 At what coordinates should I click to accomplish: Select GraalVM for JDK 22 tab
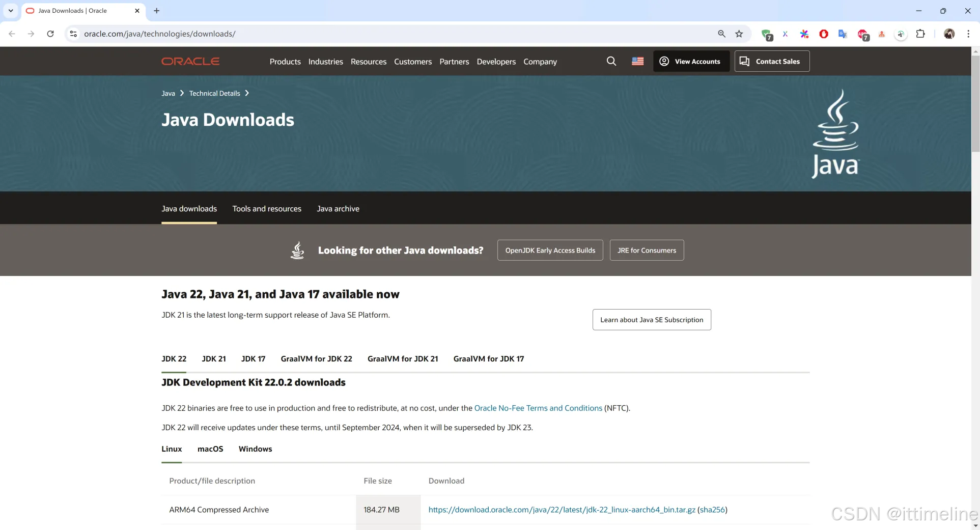316,359
